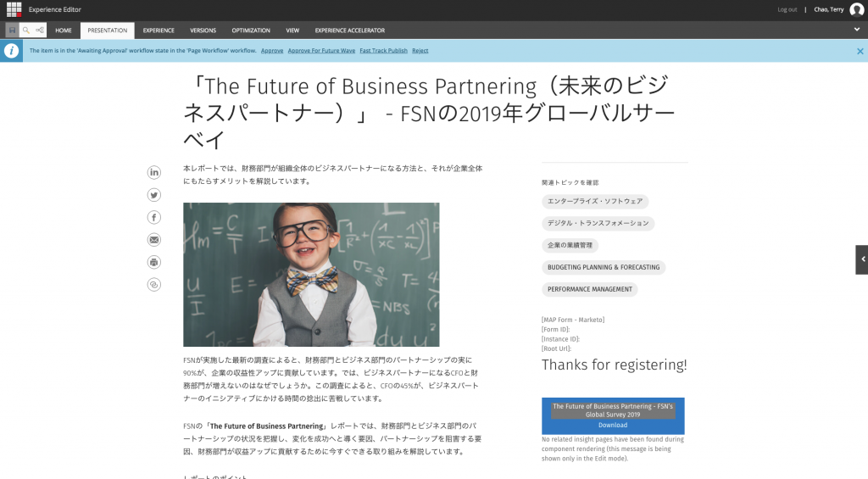
Task: Select the Experience Accelerator tab
Action: [349, 31]
